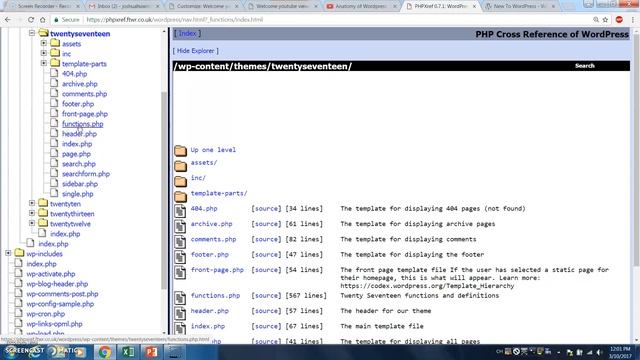This screenshot has height=360, width=640.
Task: Open functions.php in the tree
Action: [82, 124]
